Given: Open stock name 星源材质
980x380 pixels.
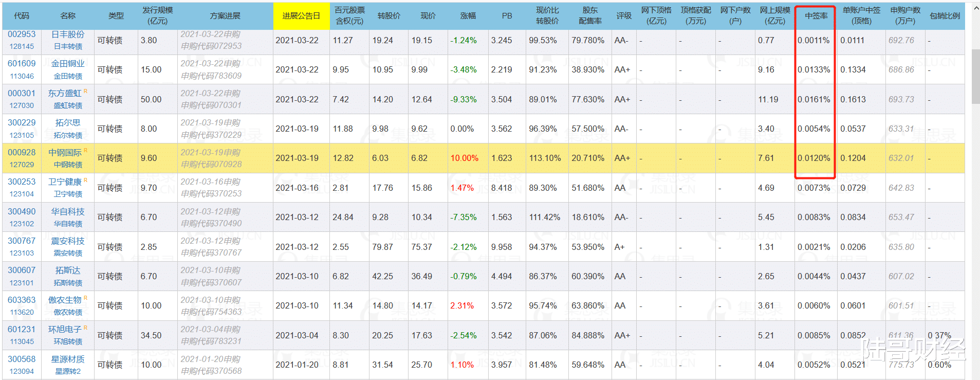Looking at the screenshot, I should coord(68,359).
